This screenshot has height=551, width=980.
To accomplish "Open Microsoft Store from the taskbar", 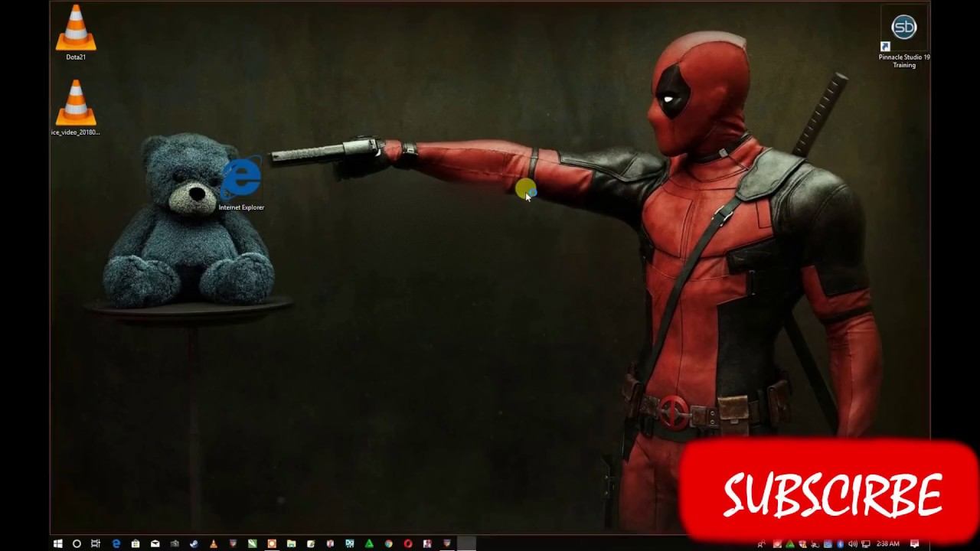I will [x=136, y=544].
